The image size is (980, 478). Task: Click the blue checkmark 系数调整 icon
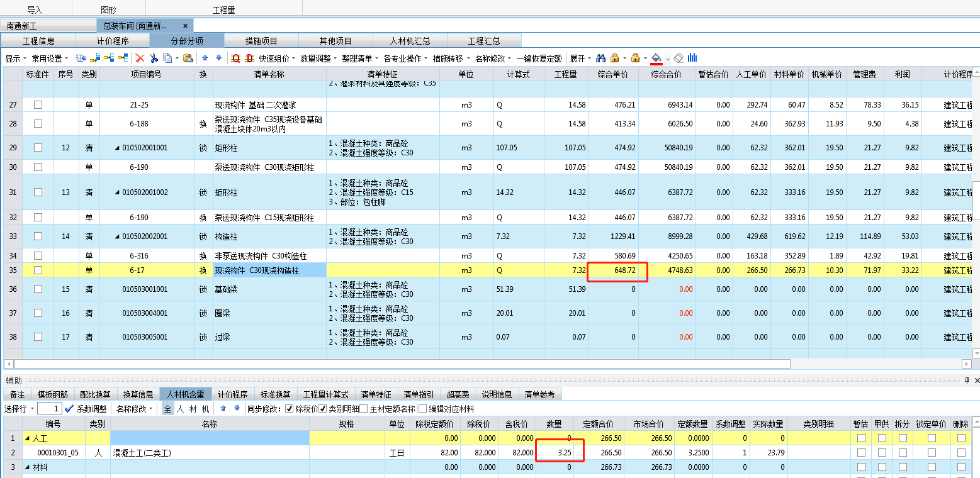(x=69, y=409)
